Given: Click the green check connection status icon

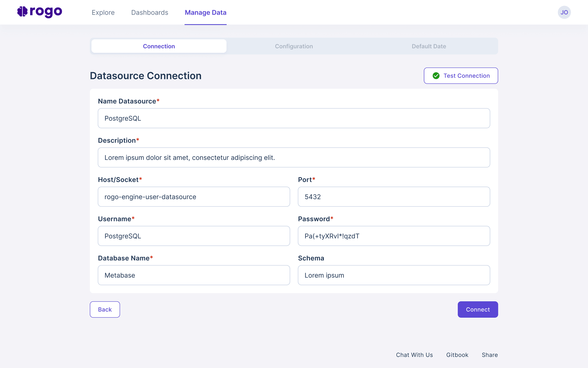Looking at the screenshot, I should 436,76.
